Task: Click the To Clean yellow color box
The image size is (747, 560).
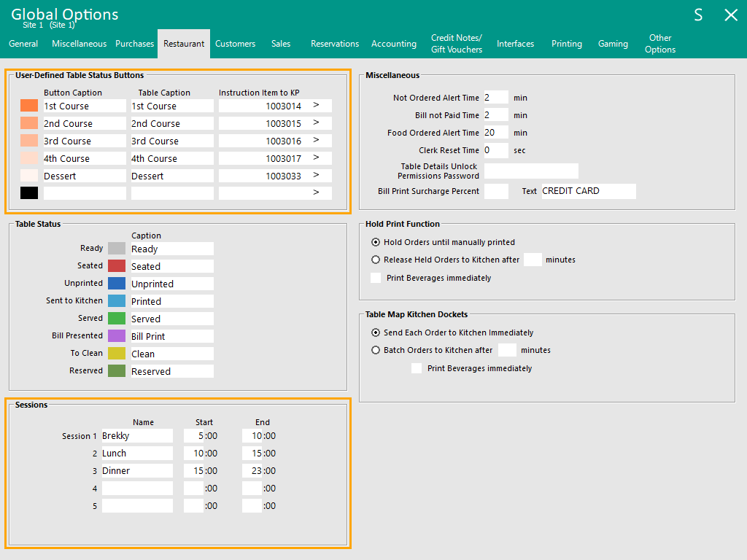Action: tap(117, 354)
